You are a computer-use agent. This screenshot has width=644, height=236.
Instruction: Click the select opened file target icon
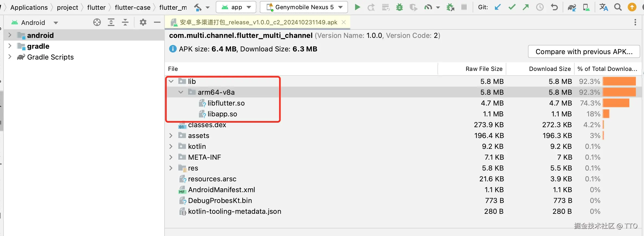[x=97, y=22]
